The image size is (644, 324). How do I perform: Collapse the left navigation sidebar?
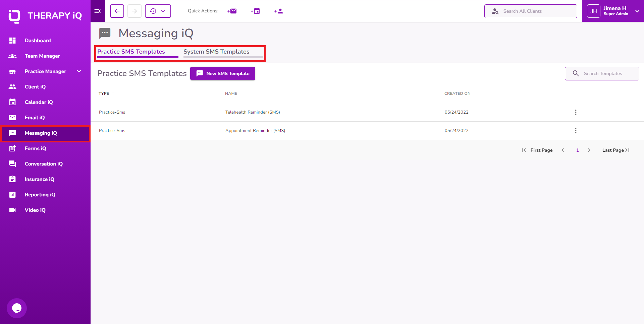click(97, 11)
